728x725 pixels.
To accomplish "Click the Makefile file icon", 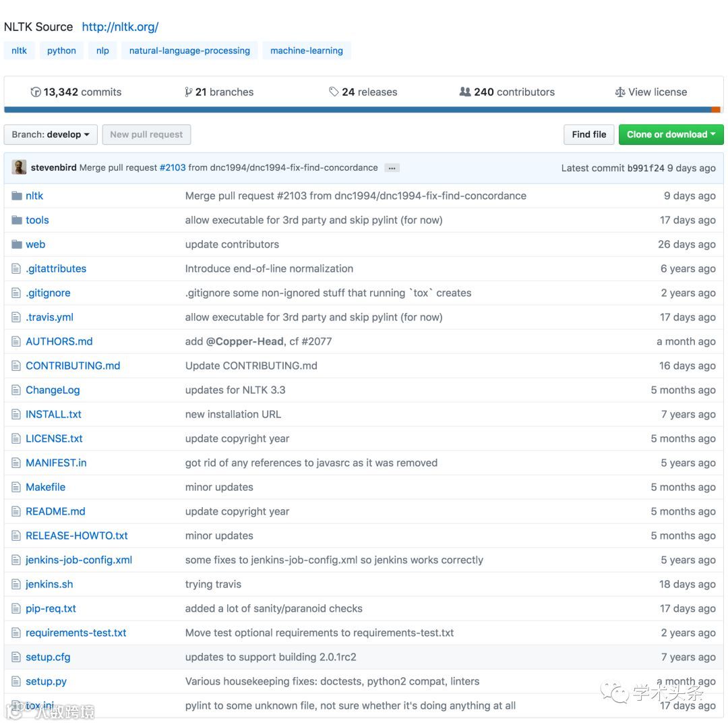I will [16, 487].
